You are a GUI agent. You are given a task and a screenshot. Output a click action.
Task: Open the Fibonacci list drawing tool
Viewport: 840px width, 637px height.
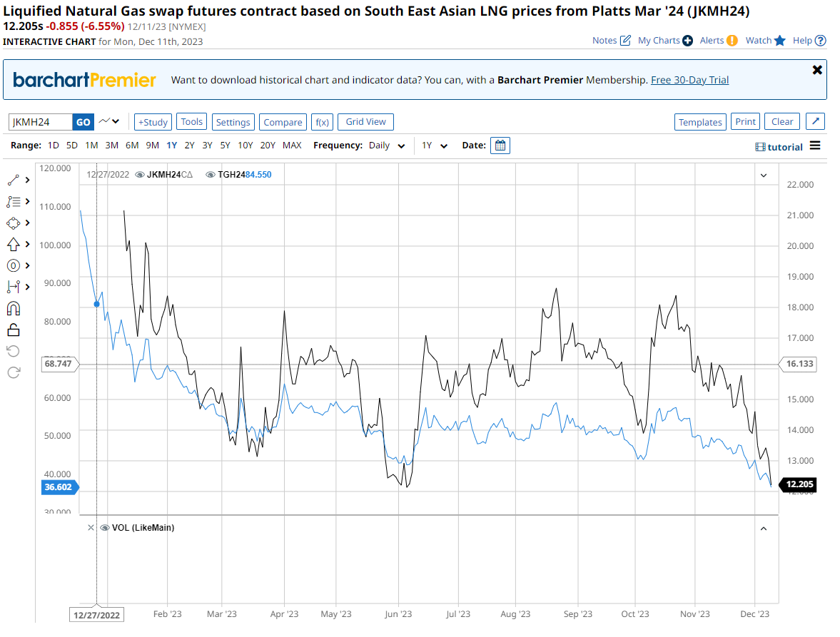click(x=14, y=202)
